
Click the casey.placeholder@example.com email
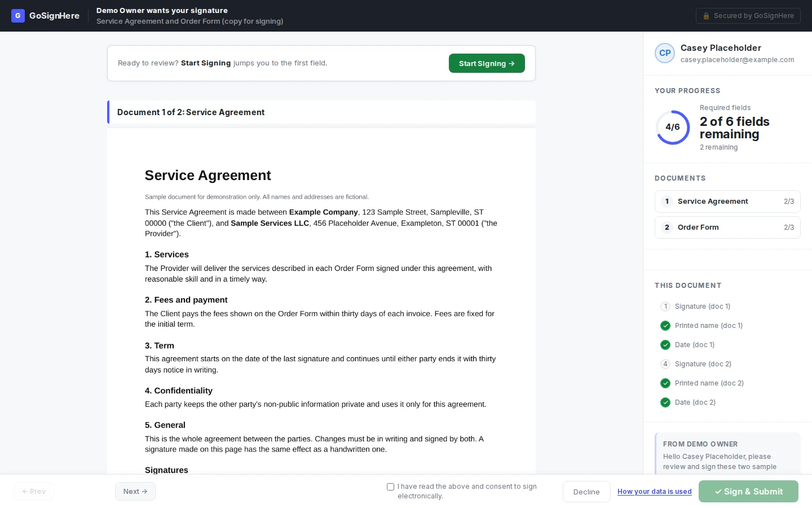(738, 60)
